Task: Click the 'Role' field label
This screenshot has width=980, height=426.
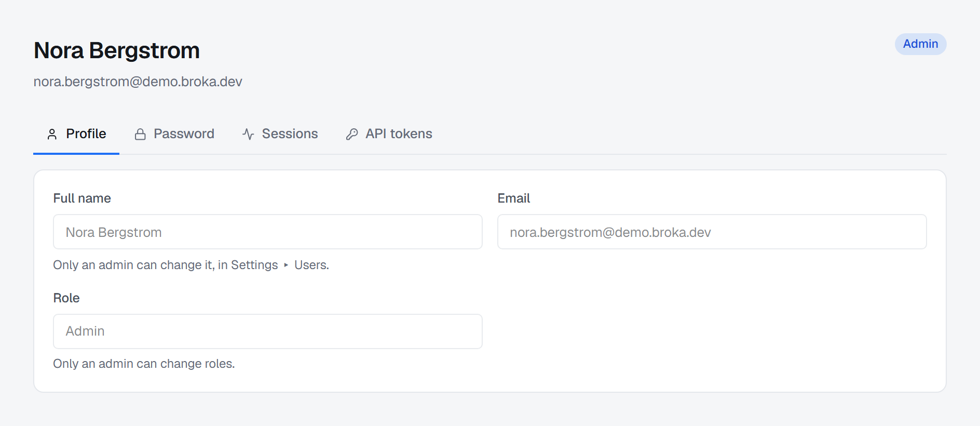Action: tap(66, 298)
